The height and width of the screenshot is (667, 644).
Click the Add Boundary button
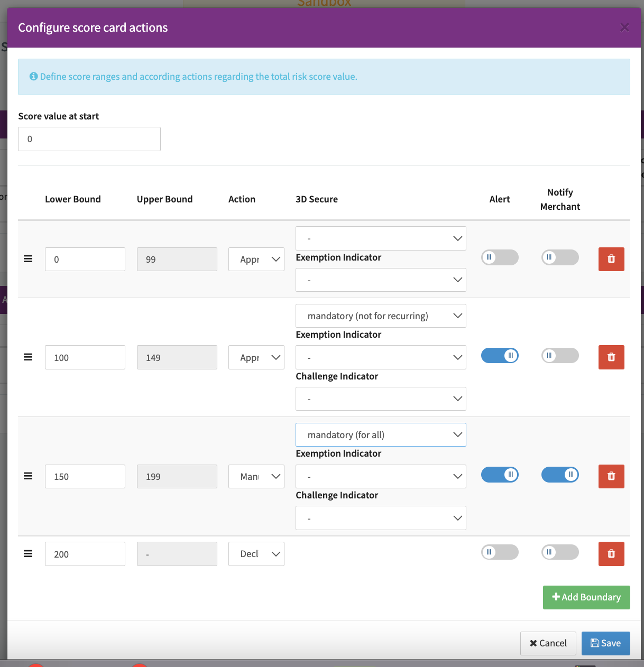[586, 597]
